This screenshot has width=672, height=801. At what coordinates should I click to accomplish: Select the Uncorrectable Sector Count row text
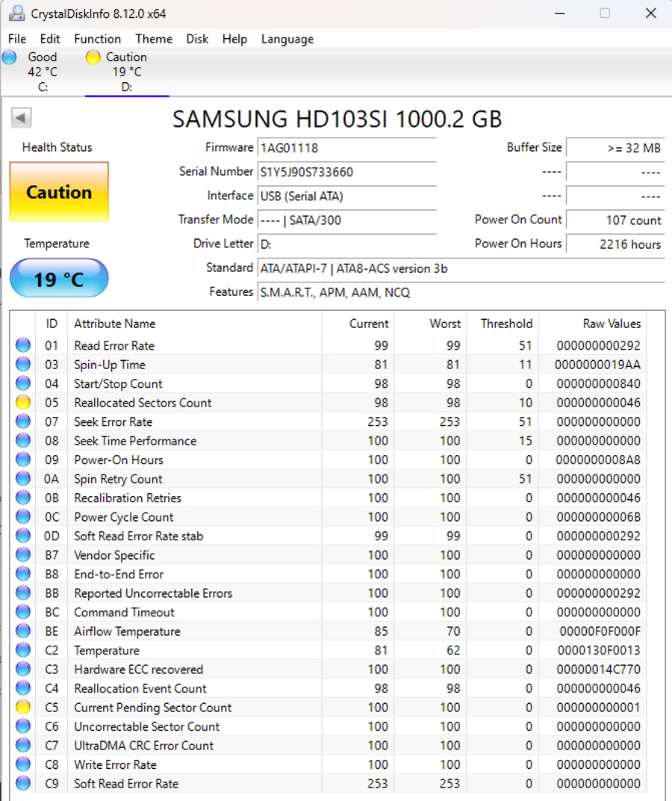tap(146, 726)
